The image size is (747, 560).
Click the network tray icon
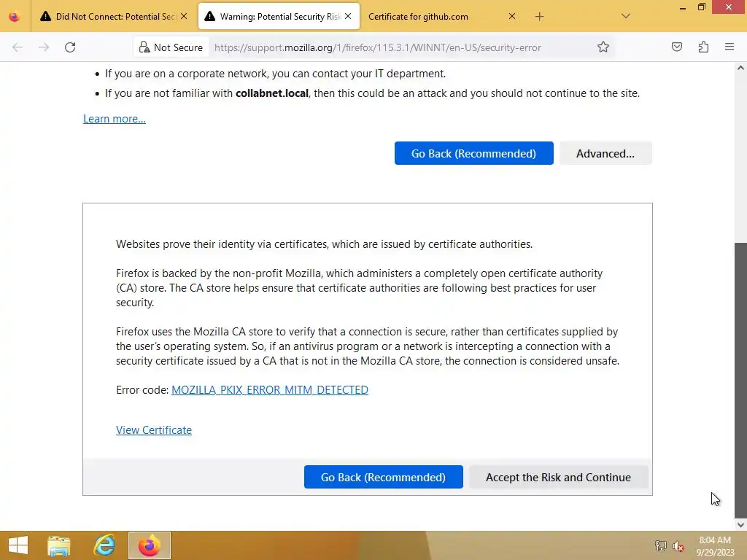(661, 546)
